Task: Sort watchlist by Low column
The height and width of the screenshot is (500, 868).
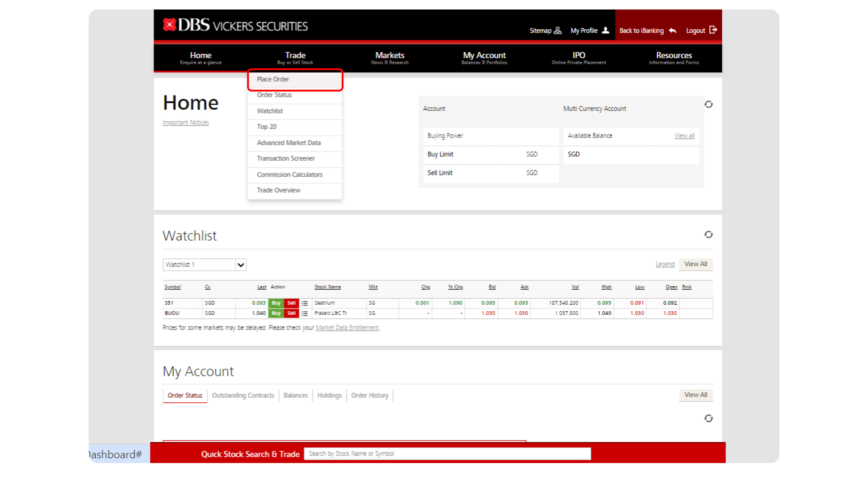Action: pyautogui.click(x=640, y=287)
